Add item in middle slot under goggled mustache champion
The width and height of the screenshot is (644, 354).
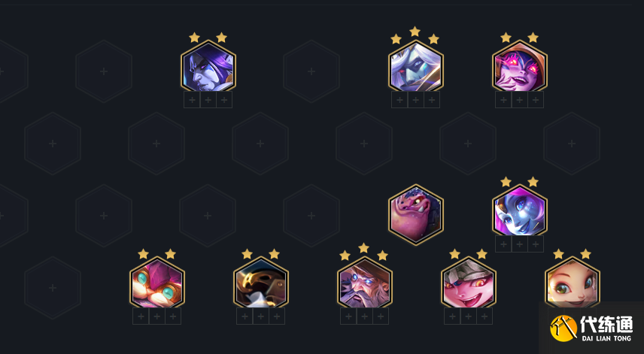coord(157,316)
